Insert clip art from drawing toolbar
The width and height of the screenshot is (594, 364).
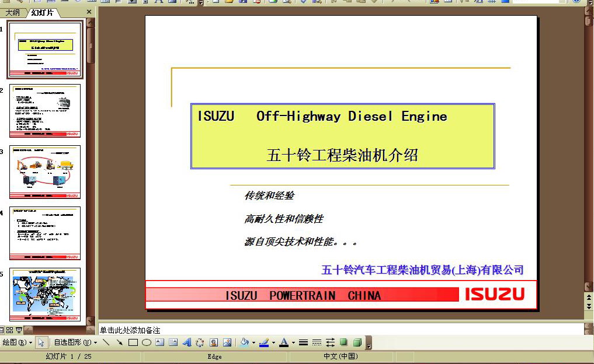click(214, 342)
